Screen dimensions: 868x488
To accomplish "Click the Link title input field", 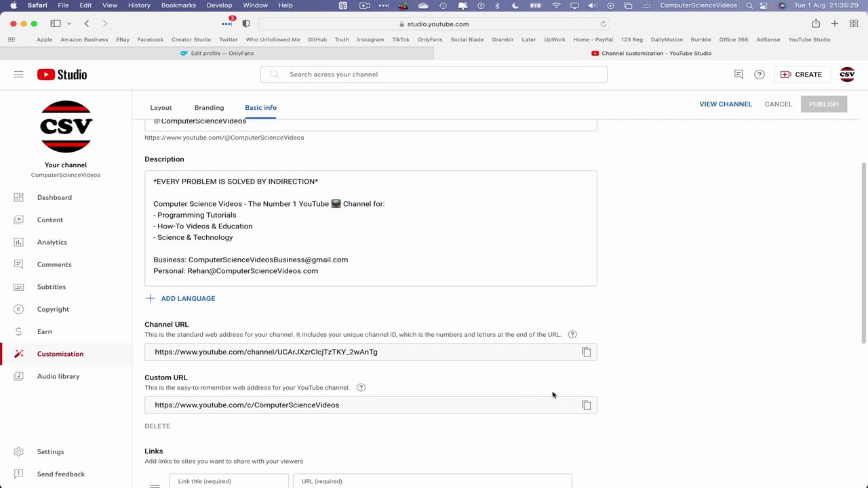I will point(229,481).
